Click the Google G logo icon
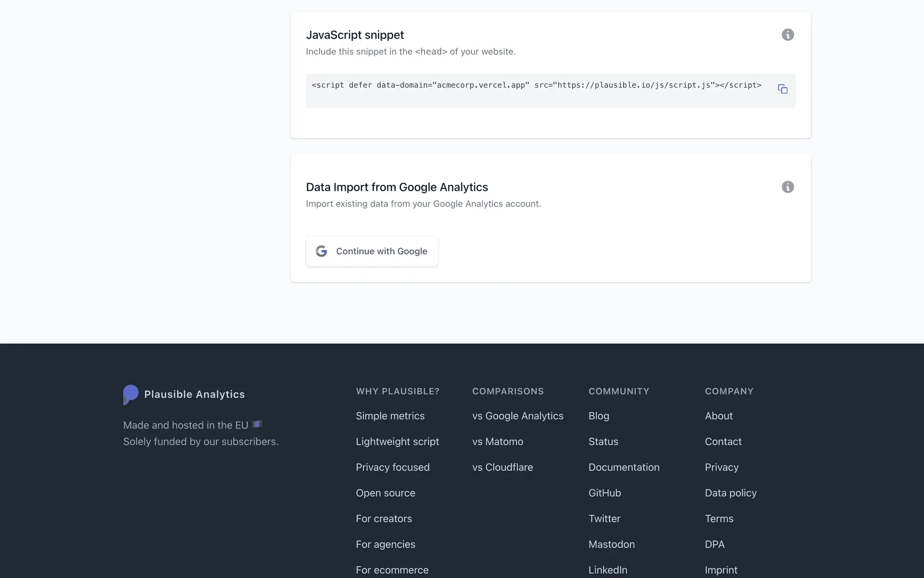924x578 pixels. coord(321,251)
